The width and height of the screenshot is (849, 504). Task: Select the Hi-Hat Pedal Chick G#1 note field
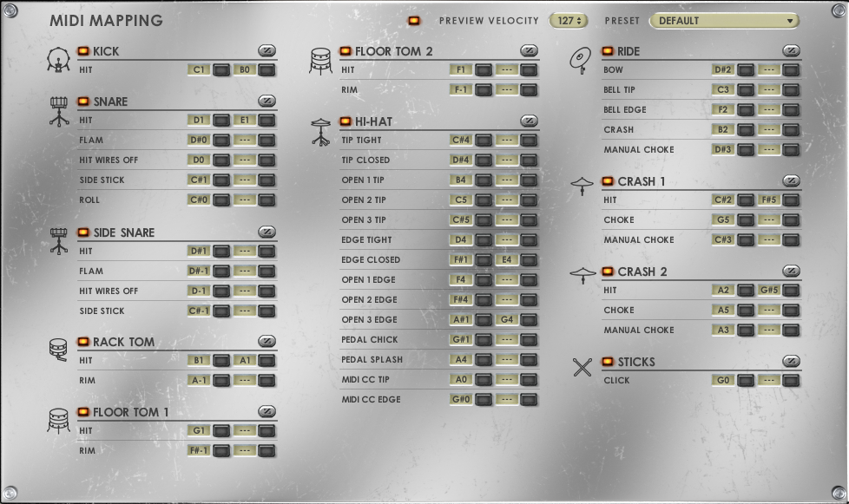coord(461,340)
